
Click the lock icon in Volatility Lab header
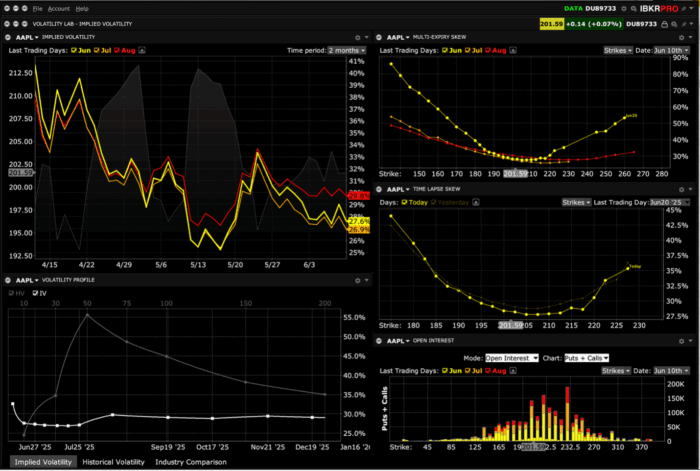[665, 24]
